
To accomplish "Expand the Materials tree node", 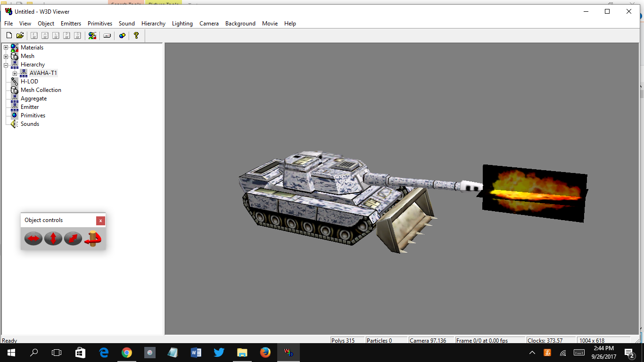I will coord(6,48).
